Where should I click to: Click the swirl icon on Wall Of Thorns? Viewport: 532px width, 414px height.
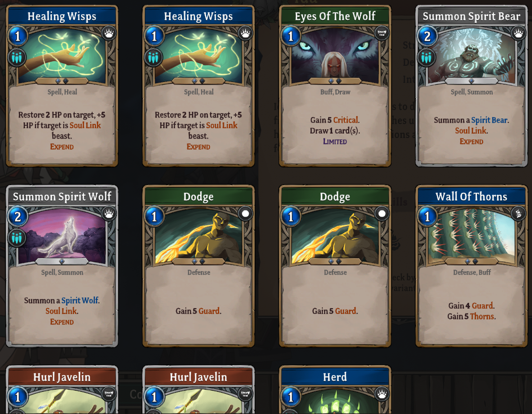[x=518, y=214]
